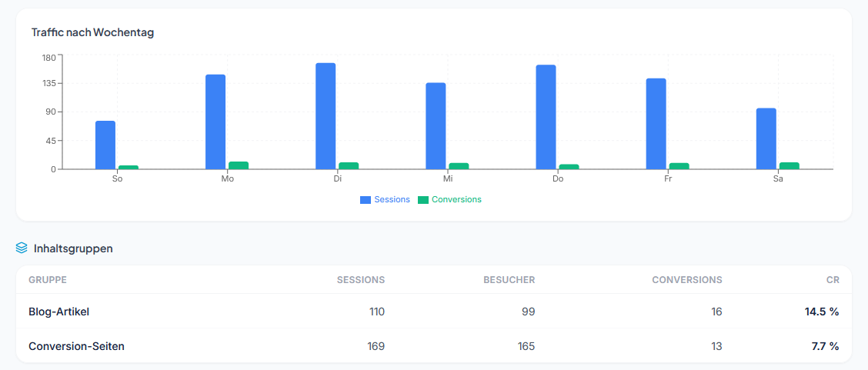Click the Sessions bar for Fr

pyautogui.click(x=656, y=123)
